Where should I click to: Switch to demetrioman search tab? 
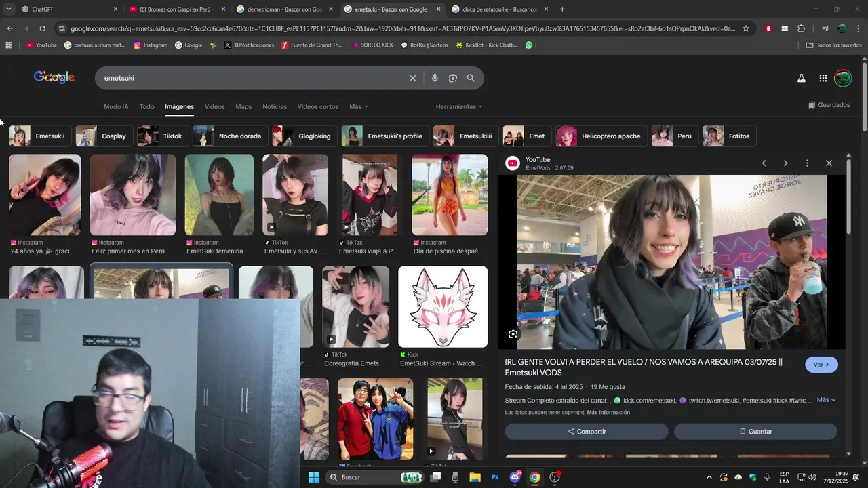tap(285, 9)
